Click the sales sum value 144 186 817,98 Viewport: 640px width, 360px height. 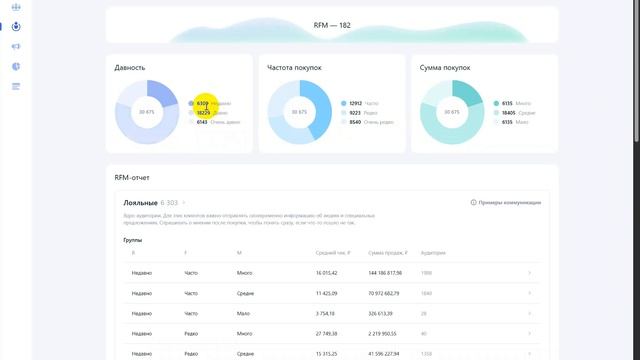tap(385, 273)
